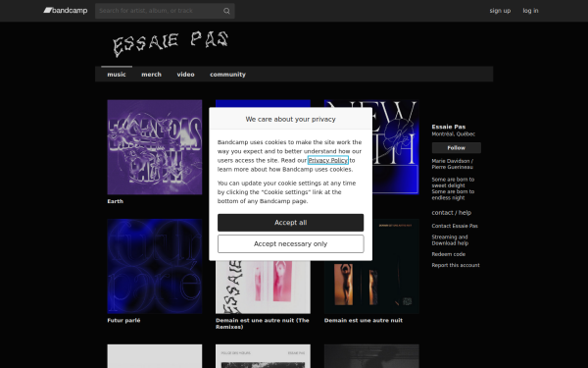Screen dimensions: 588x368
Task: Click the search magnifier icon
Action: pyautogui.click(x=226, y=11)
